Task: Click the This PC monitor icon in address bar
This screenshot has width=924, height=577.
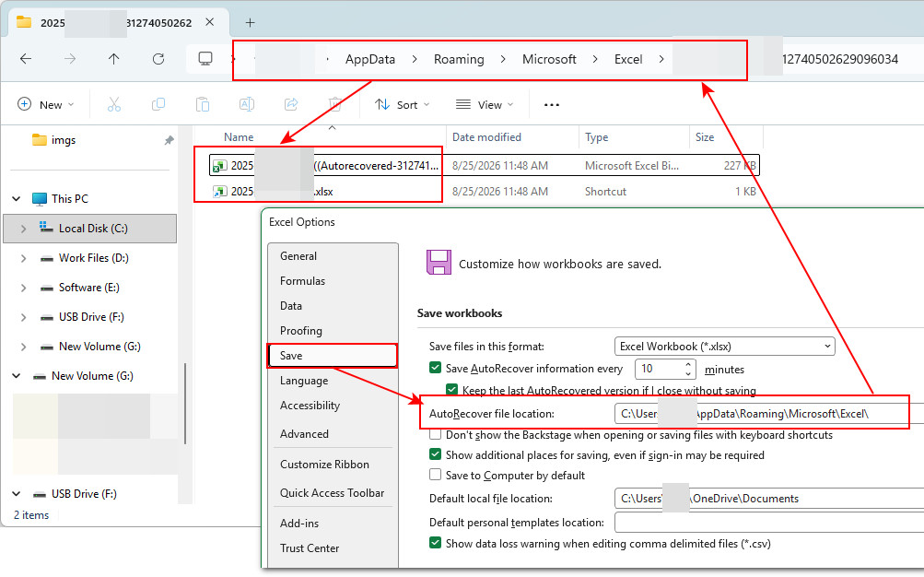Action: click(205, 59)
